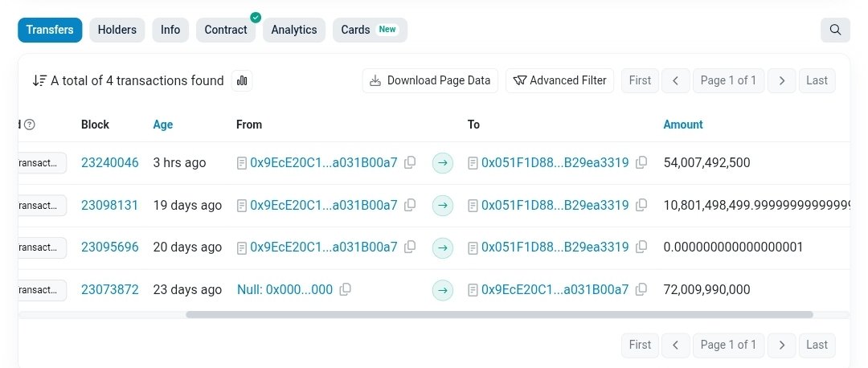Click contract icon before To address, row 23240046
Screen dimensions: 868x368
(473, 163)
